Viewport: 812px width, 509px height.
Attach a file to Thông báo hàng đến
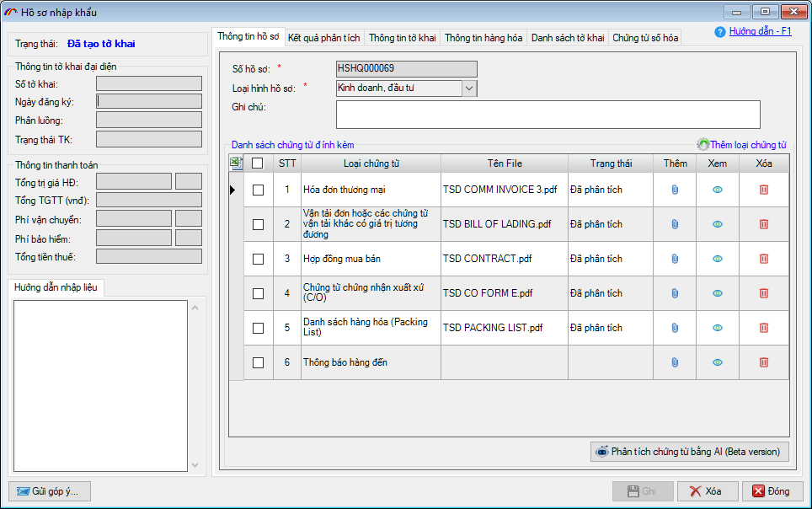[x=675, y=362]
